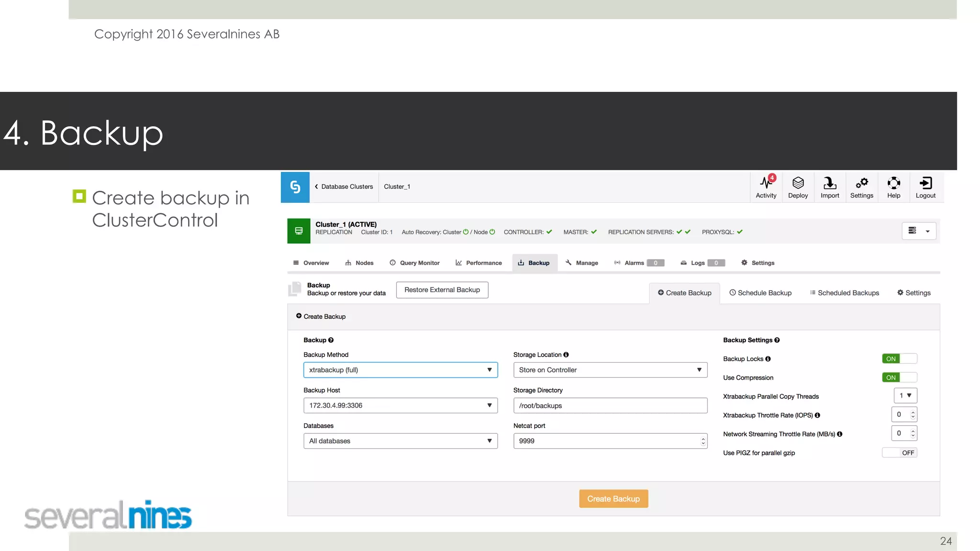Image resolution: width=980 pixels, height=551 pixels.
Task: Click the Storage Directory input field
Action: [610, 406]
